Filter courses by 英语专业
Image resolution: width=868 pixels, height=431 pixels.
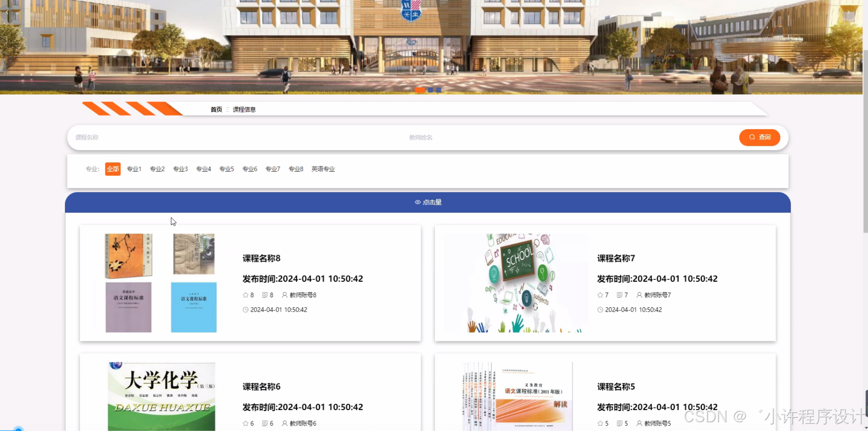pos(323,169)
